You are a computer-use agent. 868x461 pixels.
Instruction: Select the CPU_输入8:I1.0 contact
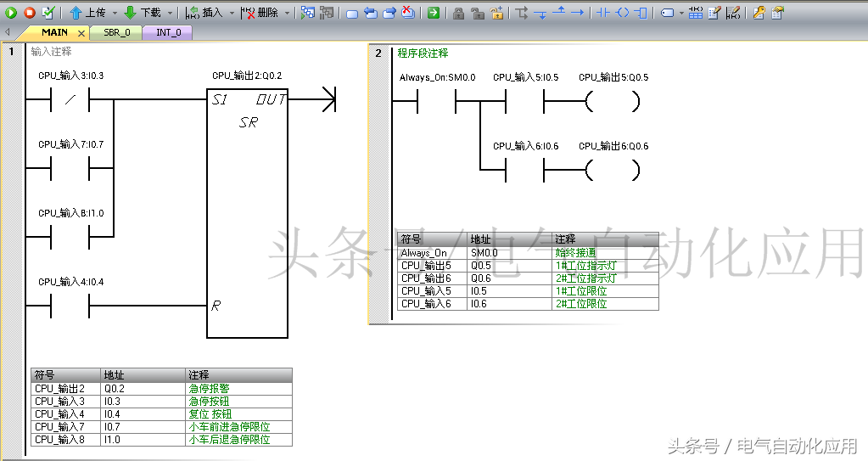70,237
